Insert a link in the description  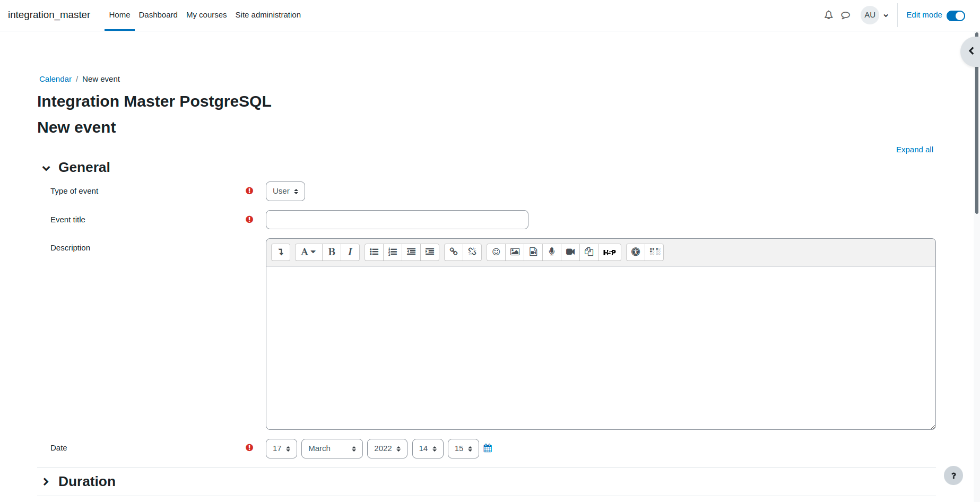454,252
